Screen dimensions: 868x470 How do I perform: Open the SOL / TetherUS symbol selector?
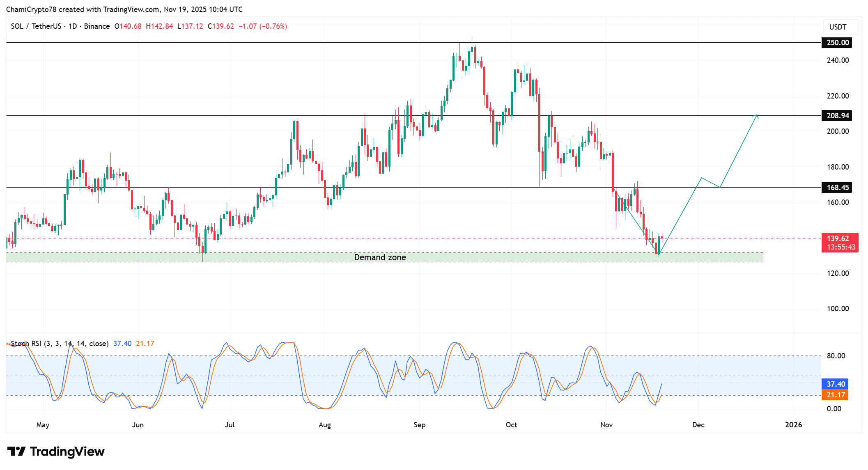click(37, 26)
